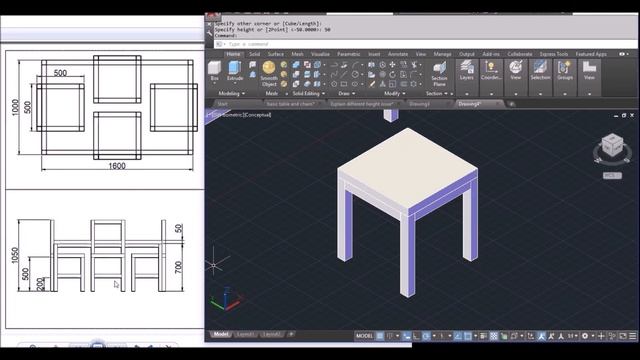
Task: Toggle Annotation visibility status bar button
Action: (542, 336)
